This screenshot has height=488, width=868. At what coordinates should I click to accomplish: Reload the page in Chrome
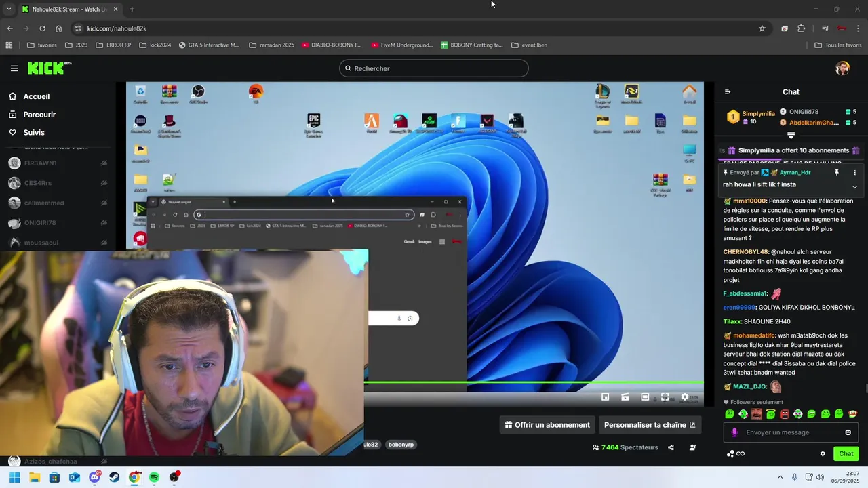(x=42, y=28)
